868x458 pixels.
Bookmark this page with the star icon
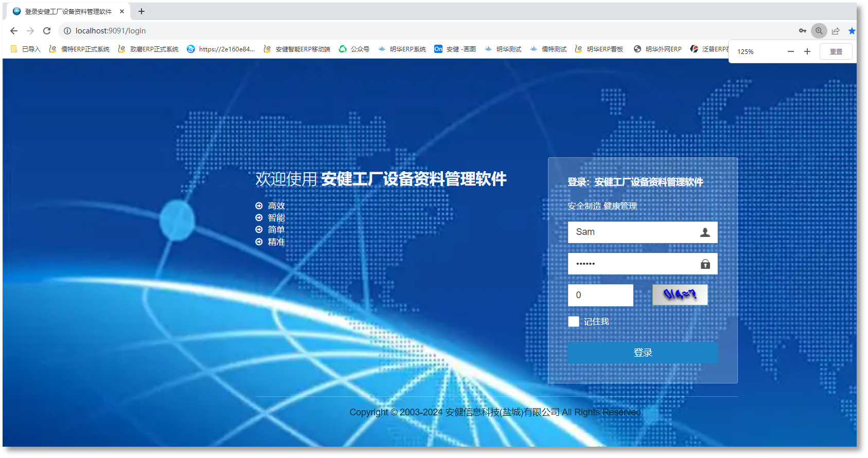(x=852, y=31)
